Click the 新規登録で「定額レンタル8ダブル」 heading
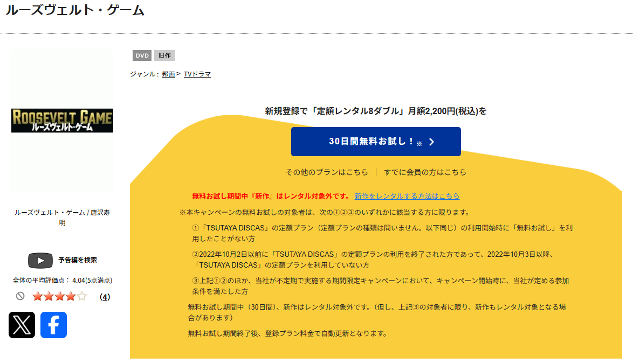This screenshot has width=633, height=364. pyautogui.click(x=375, y=111)
